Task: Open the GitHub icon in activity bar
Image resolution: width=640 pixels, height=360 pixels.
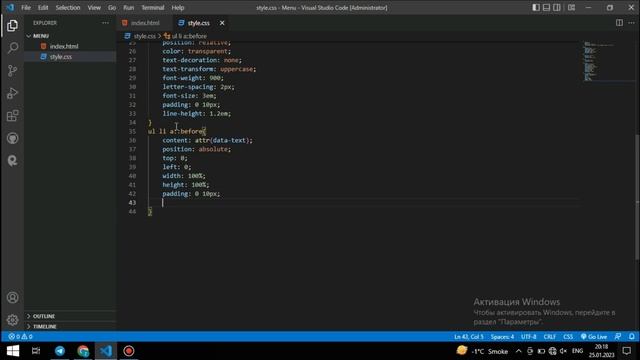Action: [x=13, y=138]
